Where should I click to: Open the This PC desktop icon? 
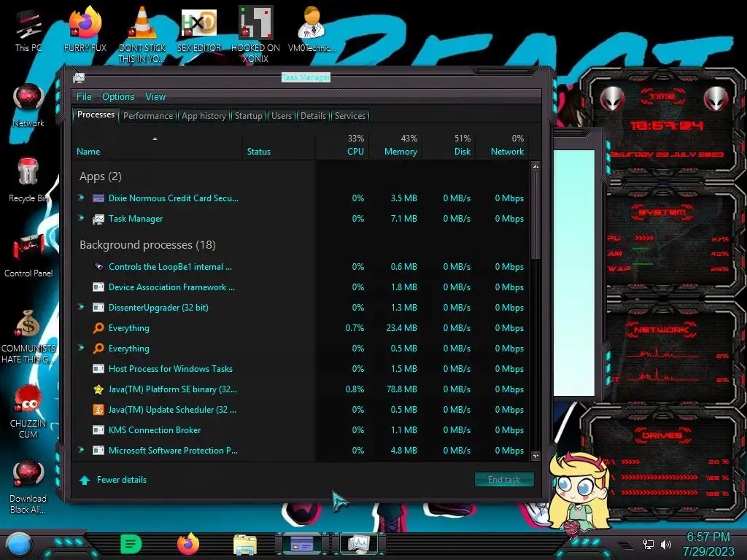28,31
